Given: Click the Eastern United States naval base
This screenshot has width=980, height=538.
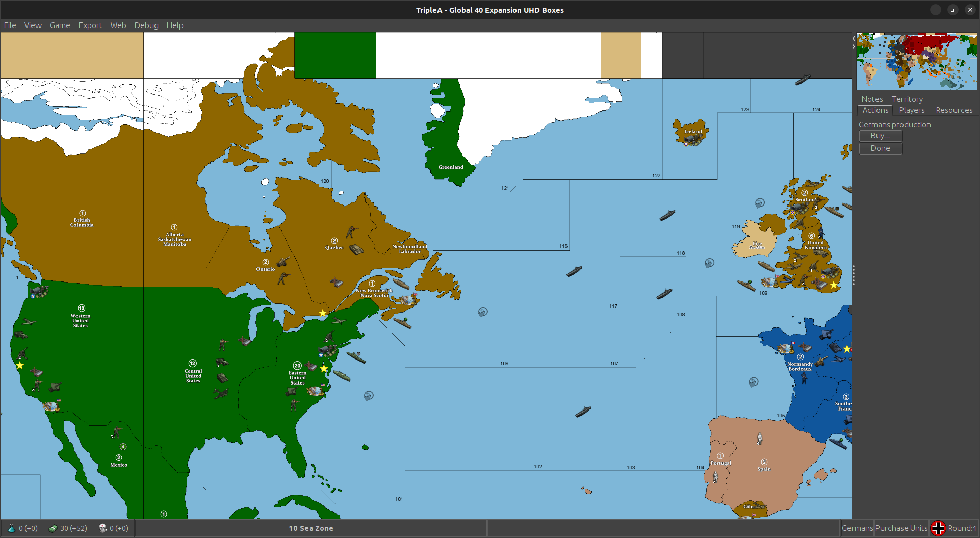Looking at the screenshot, I should pyautogui.click(x=316, y=391).
